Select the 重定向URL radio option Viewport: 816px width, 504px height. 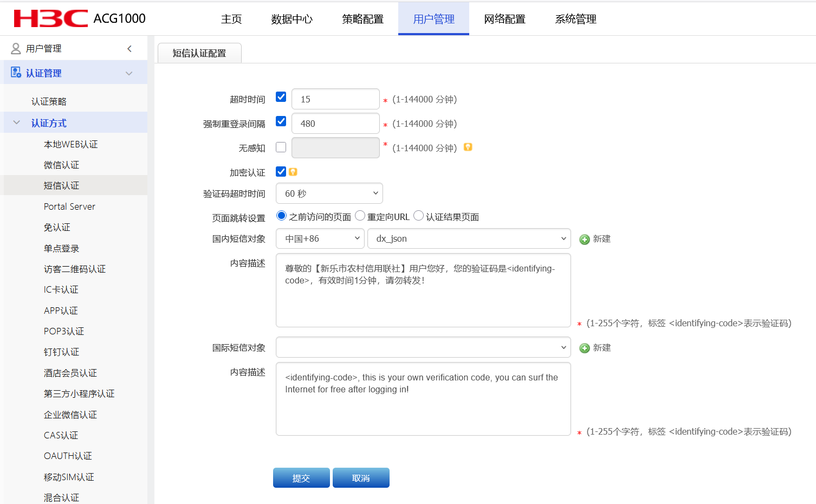pos(360,216)
